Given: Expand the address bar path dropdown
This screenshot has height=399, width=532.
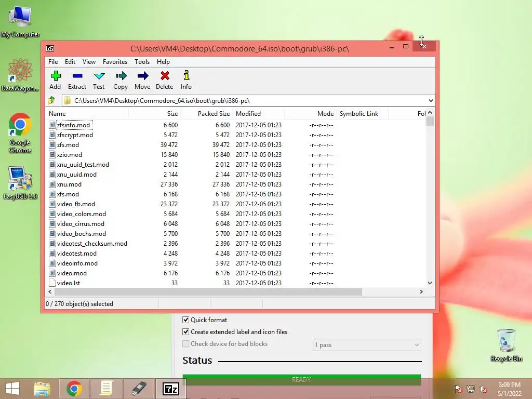Looking at the screenshot, I should [x=431, y=101].
